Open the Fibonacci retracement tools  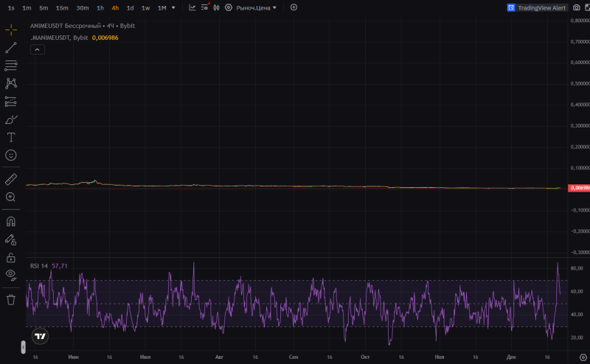point(11,66)
